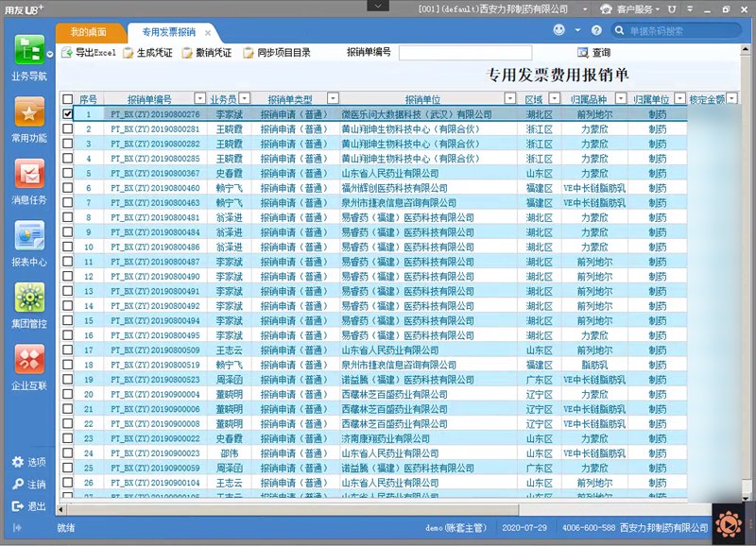This screenshot has width=756, height=546.
Task: Click the 查询 search icon
Action: [x=583, y=52]
